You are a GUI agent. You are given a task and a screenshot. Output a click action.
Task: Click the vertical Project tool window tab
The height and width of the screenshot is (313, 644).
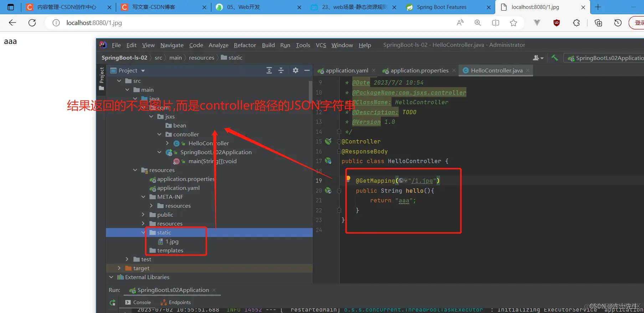point(102,78)
